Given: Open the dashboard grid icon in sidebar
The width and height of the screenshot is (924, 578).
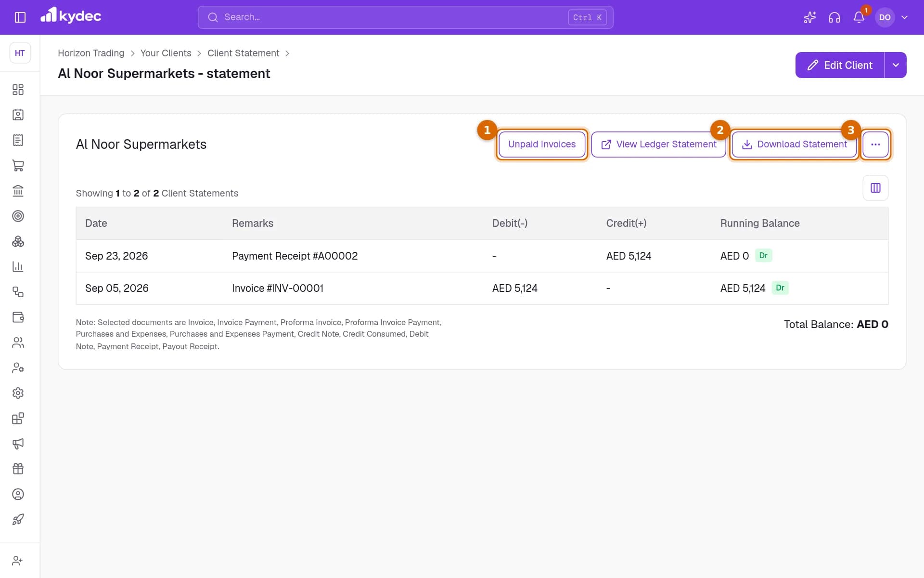Looking at the screenshot, I should 18,90.
